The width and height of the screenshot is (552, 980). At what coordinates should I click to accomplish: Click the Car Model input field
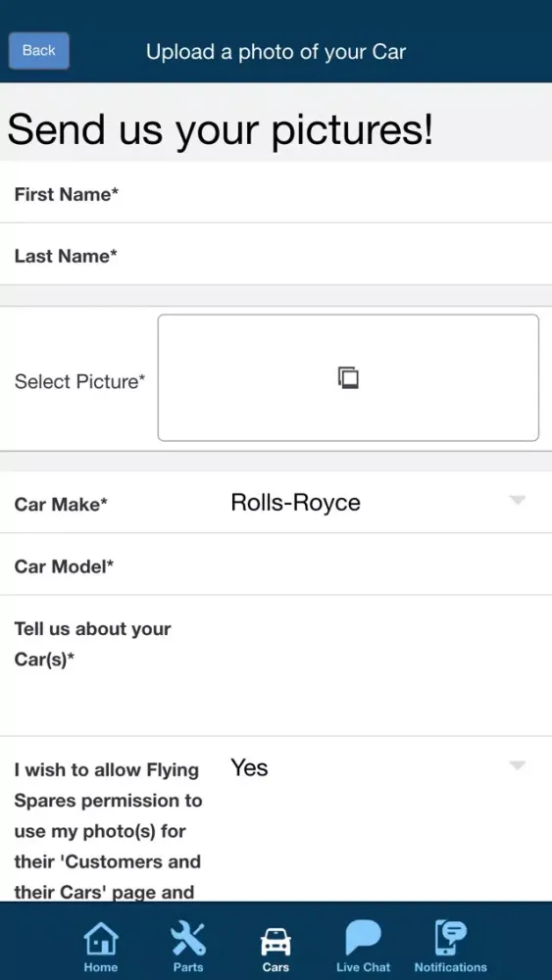(276, 565)
